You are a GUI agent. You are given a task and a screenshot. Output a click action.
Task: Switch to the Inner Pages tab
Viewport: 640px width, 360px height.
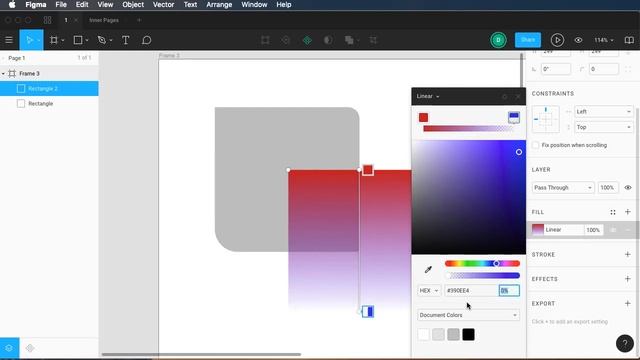click(104, 20)
